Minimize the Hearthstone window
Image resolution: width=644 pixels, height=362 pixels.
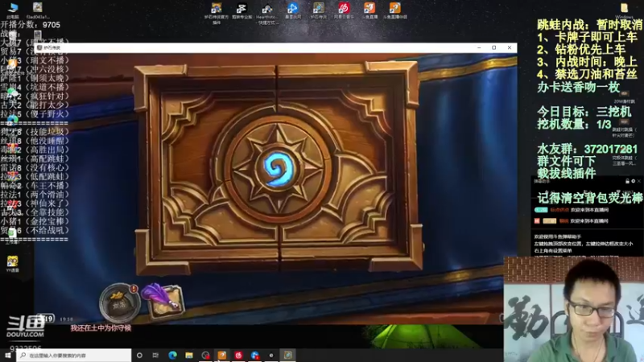(479, 47)
